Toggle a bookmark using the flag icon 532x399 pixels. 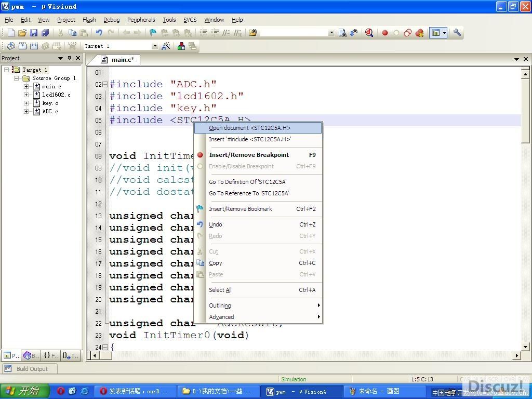click(153, 33)
